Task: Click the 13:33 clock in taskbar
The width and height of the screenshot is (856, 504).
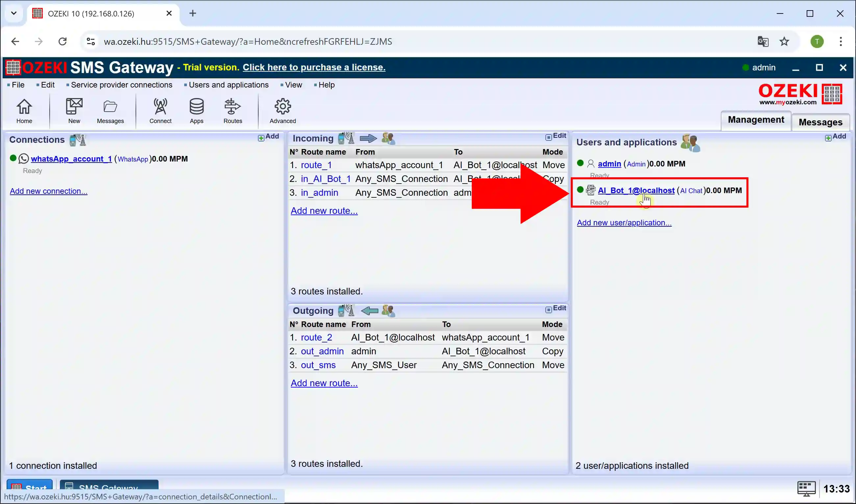Action: point(836,489)
